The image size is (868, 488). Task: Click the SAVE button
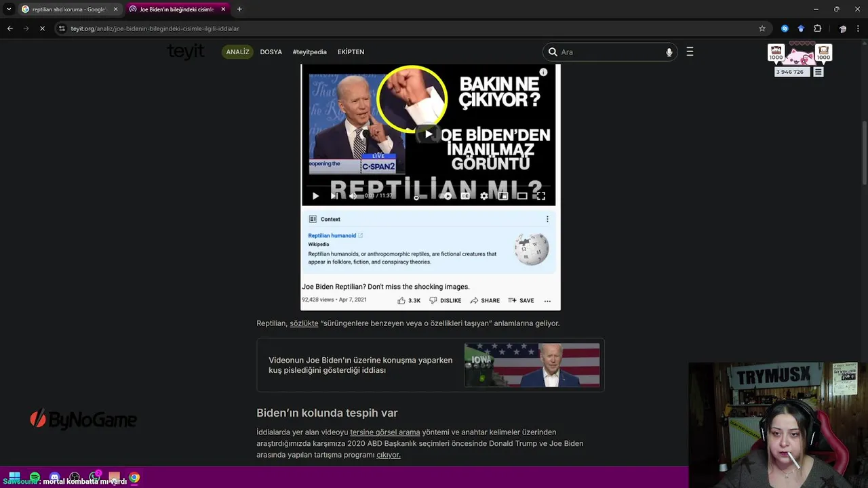click(521, 300)
